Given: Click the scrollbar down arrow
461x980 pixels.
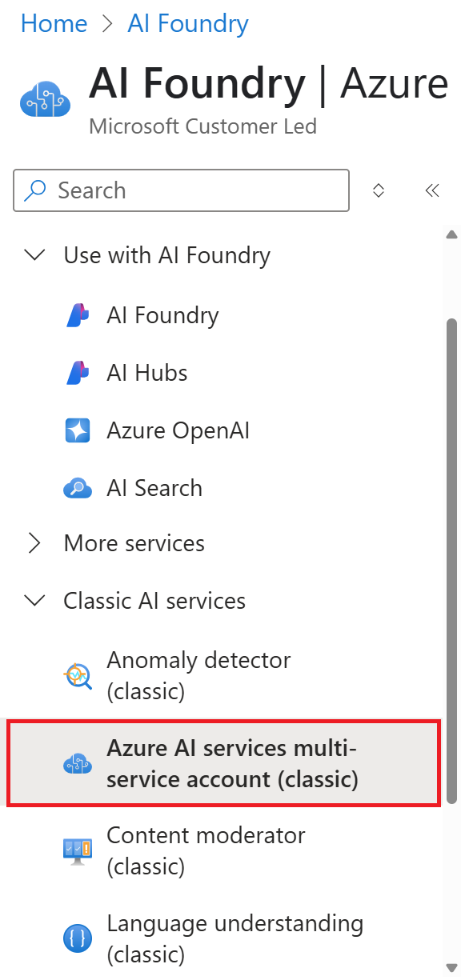Looking at the screenshot, I should pyautogui.click(x=451, y=968).
